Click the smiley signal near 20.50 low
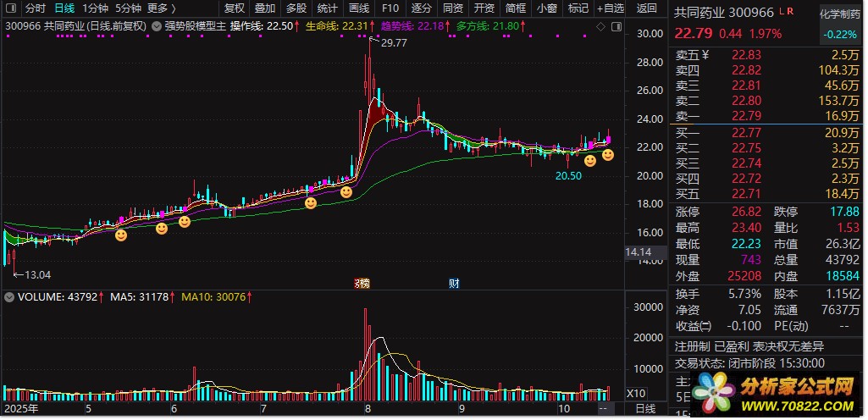 tap(590, 161)
